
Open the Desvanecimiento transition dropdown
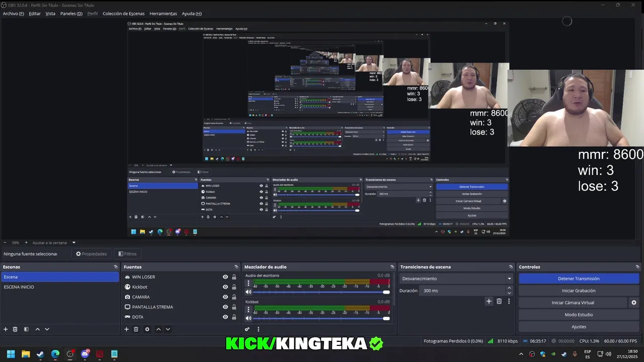[x=456, y=279]
